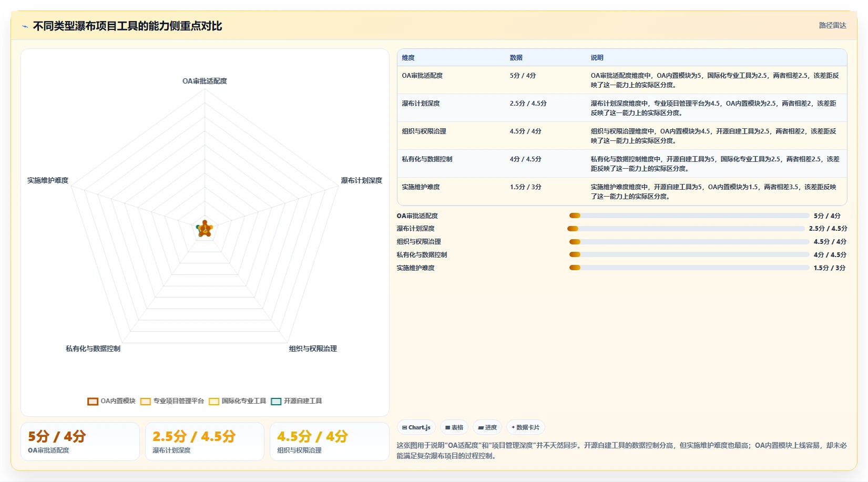Click the 瀑布计划深度 row description text in table
Image resolution: width=868 pixels, height=482 pixels.
pos(713,108)
